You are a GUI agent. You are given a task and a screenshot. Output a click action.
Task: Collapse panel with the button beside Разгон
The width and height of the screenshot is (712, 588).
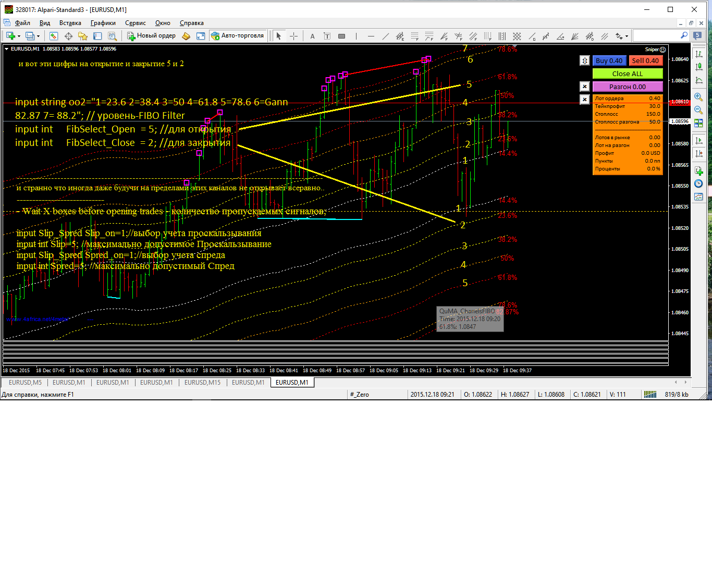click(x=585, y=87)
